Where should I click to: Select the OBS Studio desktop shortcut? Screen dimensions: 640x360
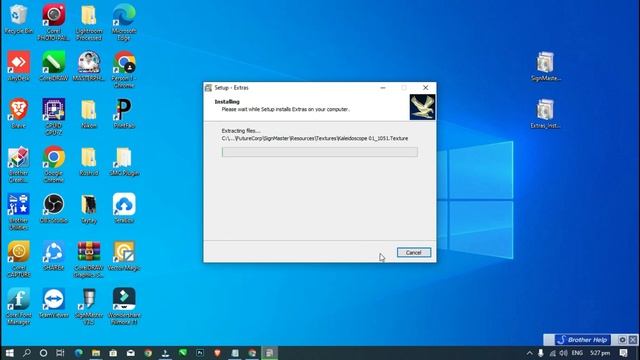[x=54, y=209]
